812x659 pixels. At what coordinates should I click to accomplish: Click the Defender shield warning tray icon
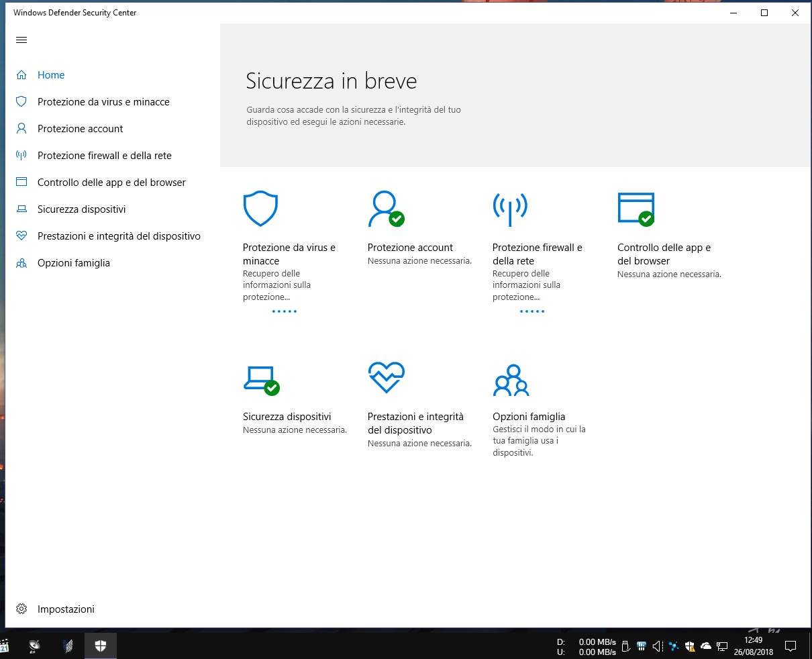(x=690, y=646)
